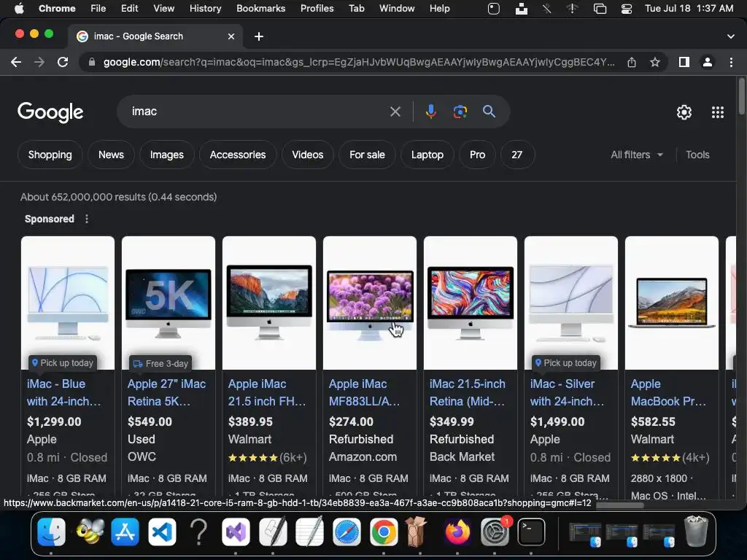This screenshot has width=747, height=560.
Task: Go to Google homepage via logo
Action: coord(50,112)
